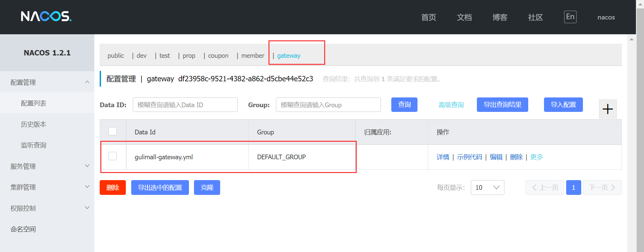Open the page size dropdown showing 10

point(487,187)
